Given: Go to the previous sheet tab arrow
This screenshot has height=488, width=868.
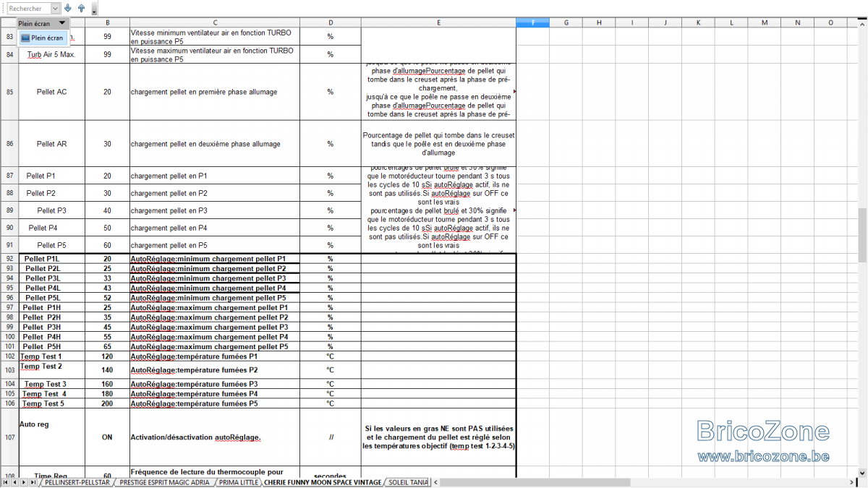Looking at the screenshot, I should [16, 482].
